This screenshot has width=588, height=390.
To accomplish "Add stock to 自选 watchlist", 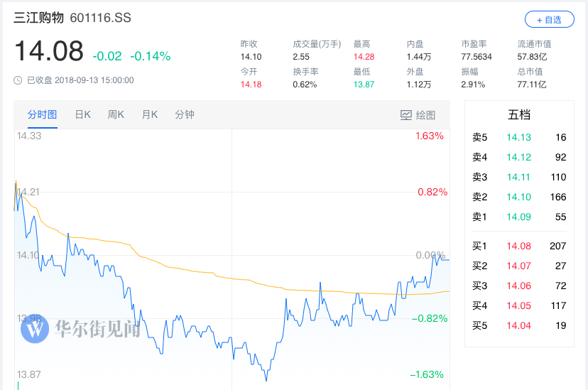I will coord(548,19).
